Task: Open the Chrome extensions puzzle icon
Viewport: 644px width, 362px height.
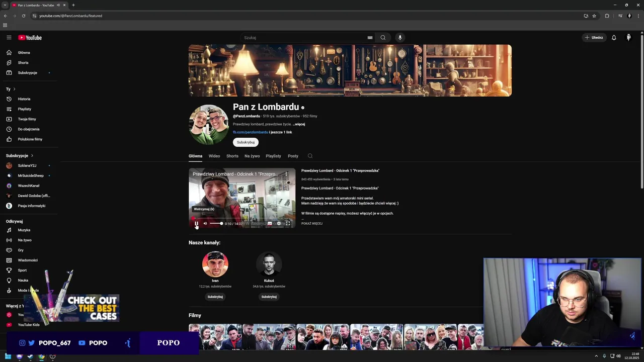Action: [x=607, y=16]
